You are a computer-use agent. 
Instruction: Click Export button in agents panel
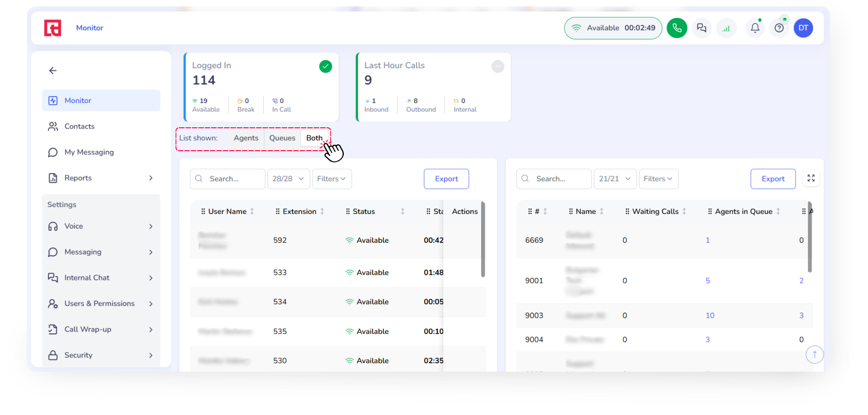pyautogui.click(x=446, y=179)
